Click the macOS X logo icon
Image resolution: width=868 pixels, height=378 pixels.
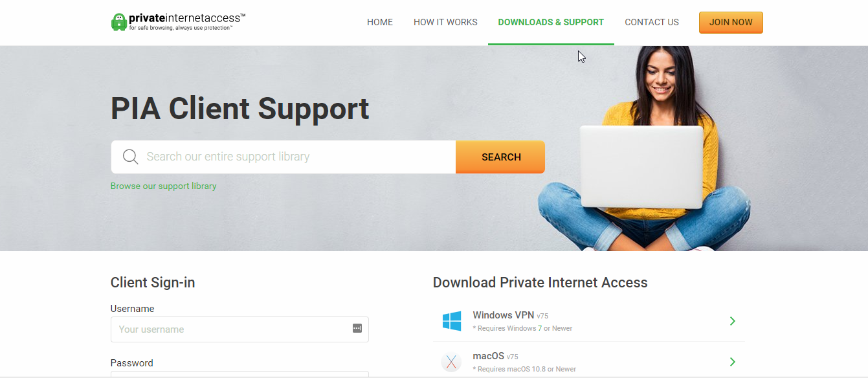click(x=451, y=362)
